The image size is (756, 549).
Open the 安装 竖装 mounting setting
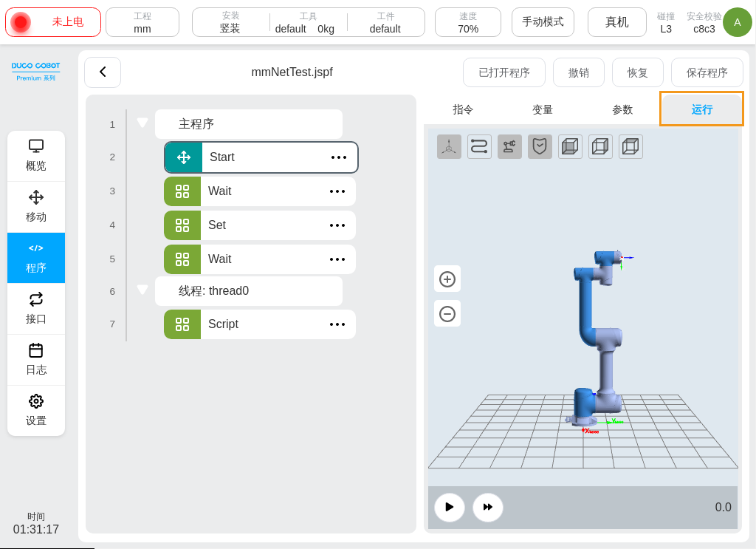[x=230, y=22]
